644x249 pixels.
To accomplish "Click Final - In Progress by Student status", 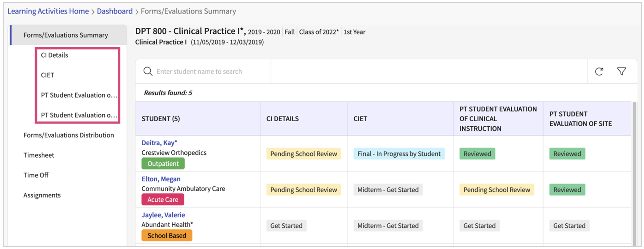I will click(399, 154).
